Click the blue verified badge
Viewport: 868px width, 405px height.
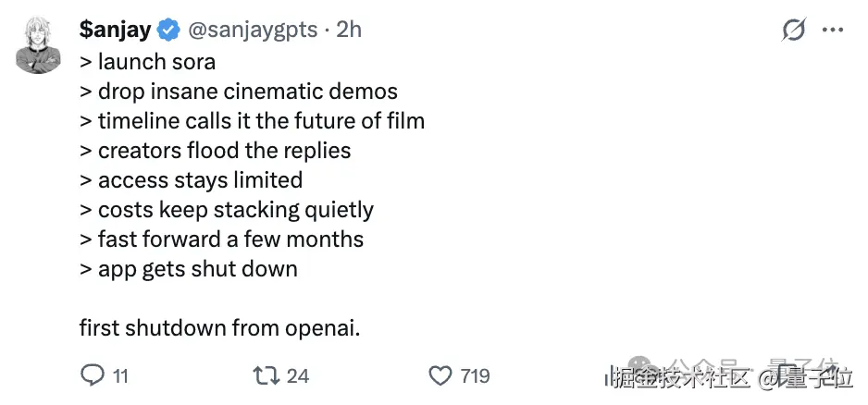coord(167,31)
